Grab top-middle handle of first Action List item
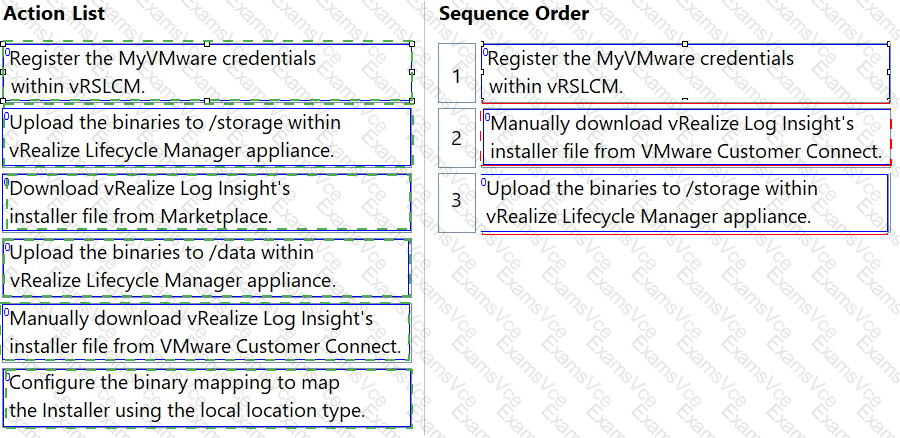900x438 pixels. tap(207, 43)
